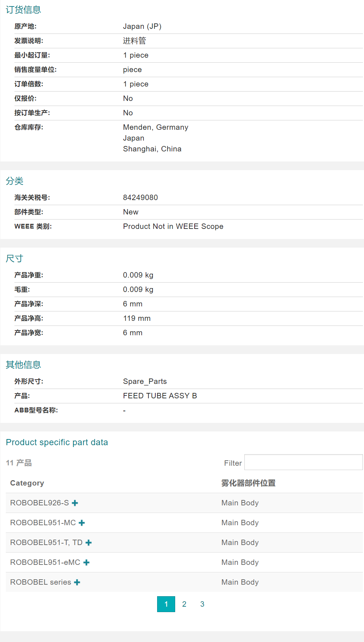Click Main Body cell in ROBOBEL series row

coord(240,582)
